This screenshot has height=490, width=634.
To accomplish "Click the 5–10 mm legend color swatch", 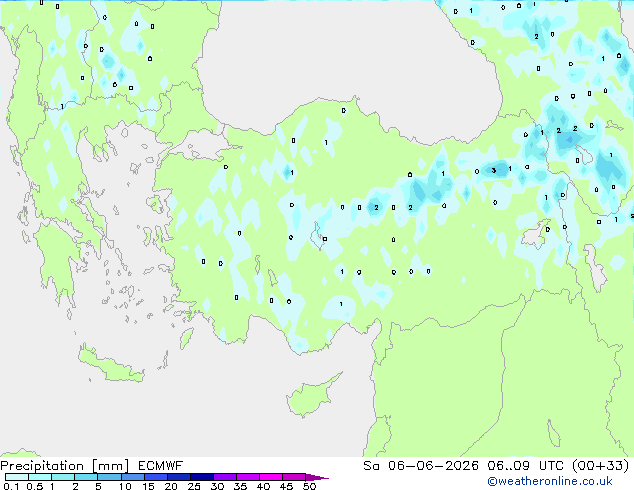I will pyautogui.click(x=109, y=477).
